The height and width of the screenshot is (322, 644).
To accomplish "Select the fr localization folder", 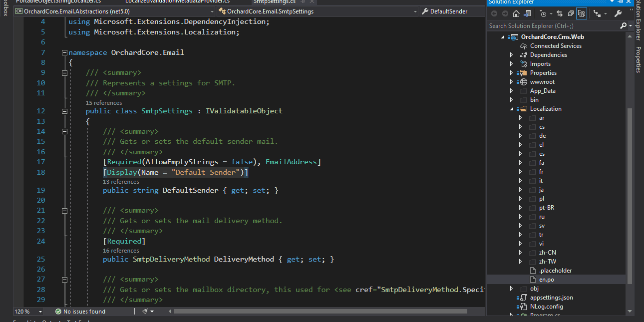I will point(541,172).
